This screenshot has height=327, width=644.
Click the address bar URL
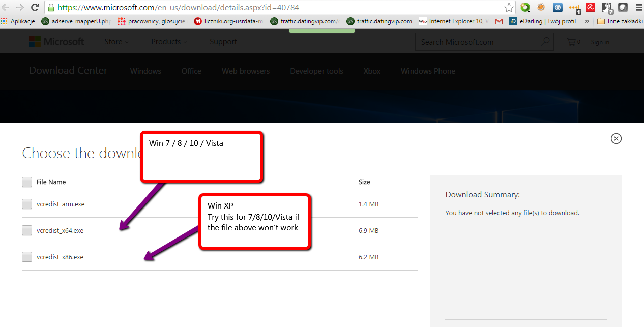(x=178, y=8)
